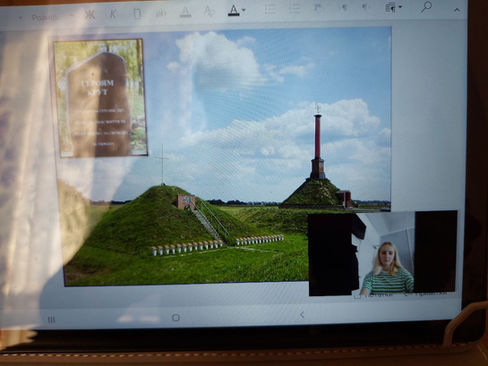Expand the font color dropdown arrow

click(244, 10)
